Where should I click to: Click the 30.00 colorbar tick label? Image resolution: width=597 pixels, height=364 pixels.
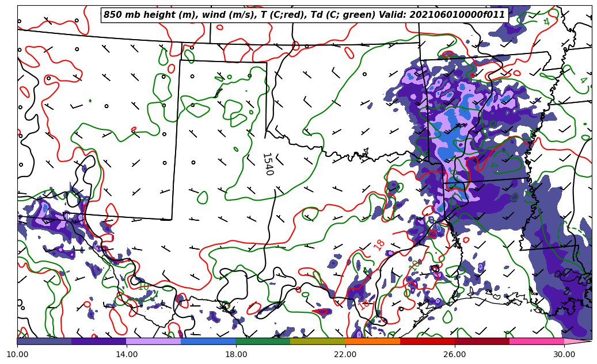[x=564, y=354]
